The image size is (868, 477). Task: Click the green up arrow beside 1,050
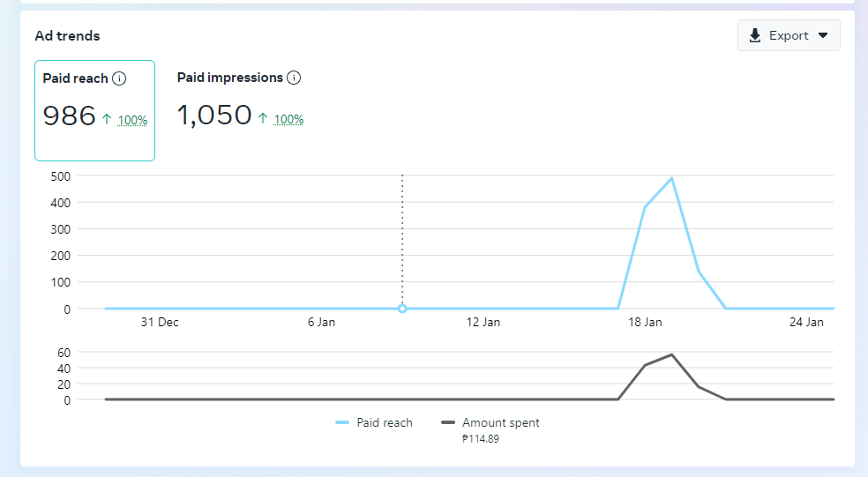263,117
